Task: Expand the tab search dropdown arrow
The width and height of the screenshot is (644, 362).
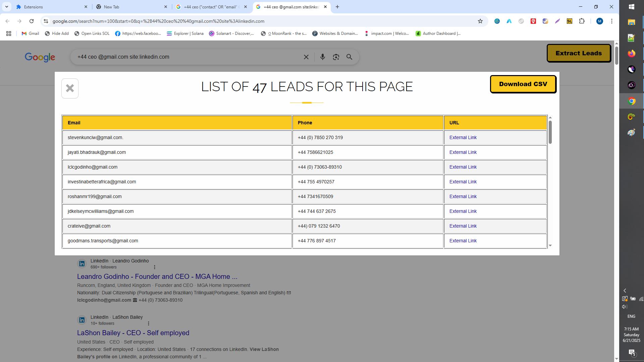Action: point(6,7)
